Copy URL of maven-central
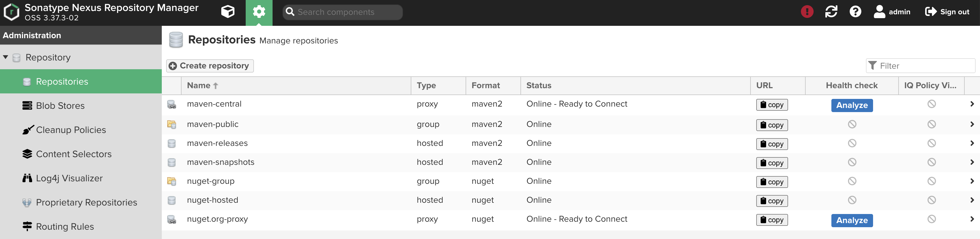This screenshot has height=239, width=980. point(772,105)
